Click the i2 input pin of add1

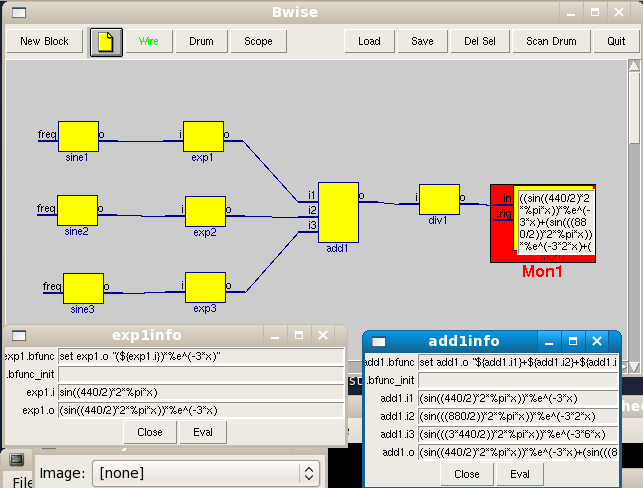tap(312, 210)
